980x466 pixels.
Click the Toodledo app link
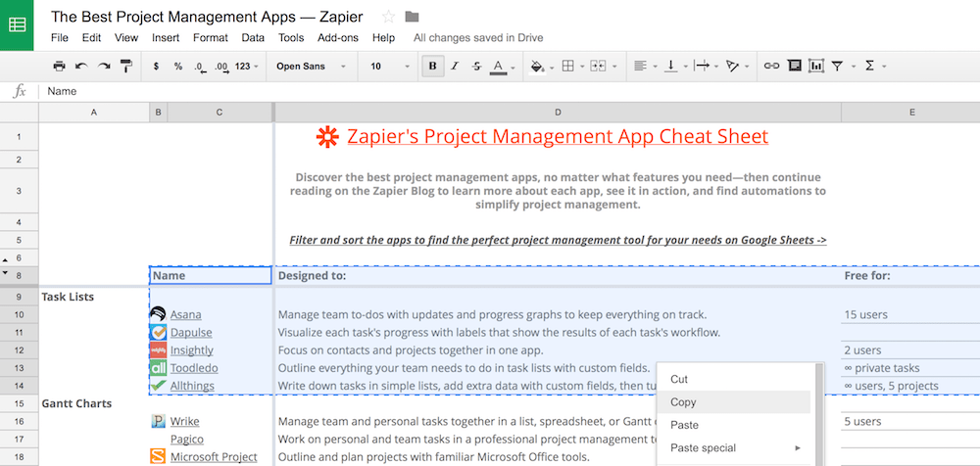194,368
